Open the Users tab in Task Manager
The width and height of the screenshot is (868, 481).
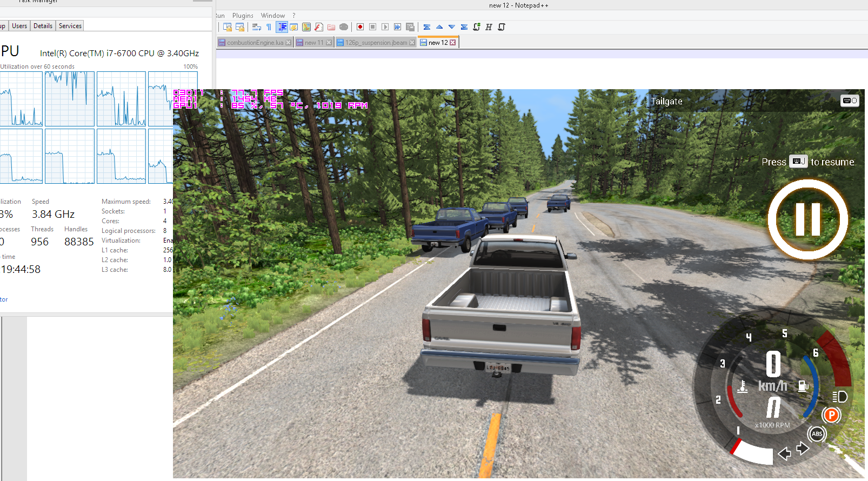[19, 26]
